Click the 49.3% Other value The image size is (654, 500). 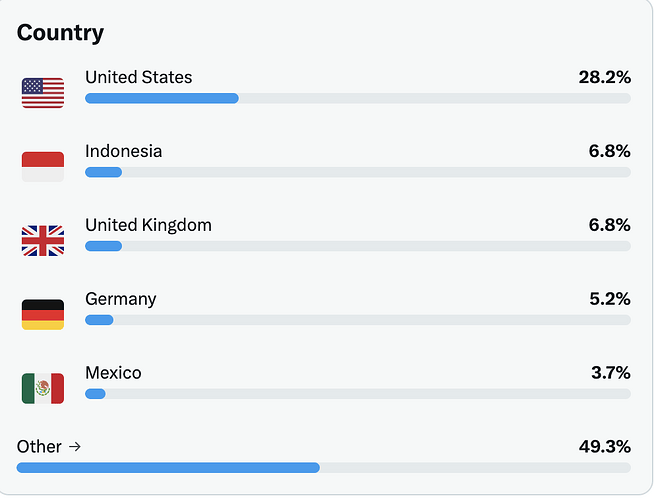tap(604, 446)
